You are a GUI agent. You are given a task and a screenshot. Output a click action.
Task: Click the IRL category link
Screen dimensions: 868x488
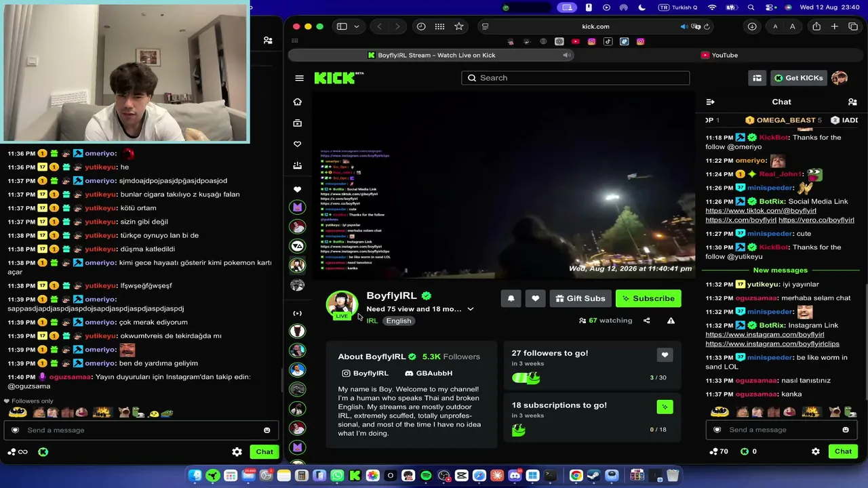click(x=372, y=321)
